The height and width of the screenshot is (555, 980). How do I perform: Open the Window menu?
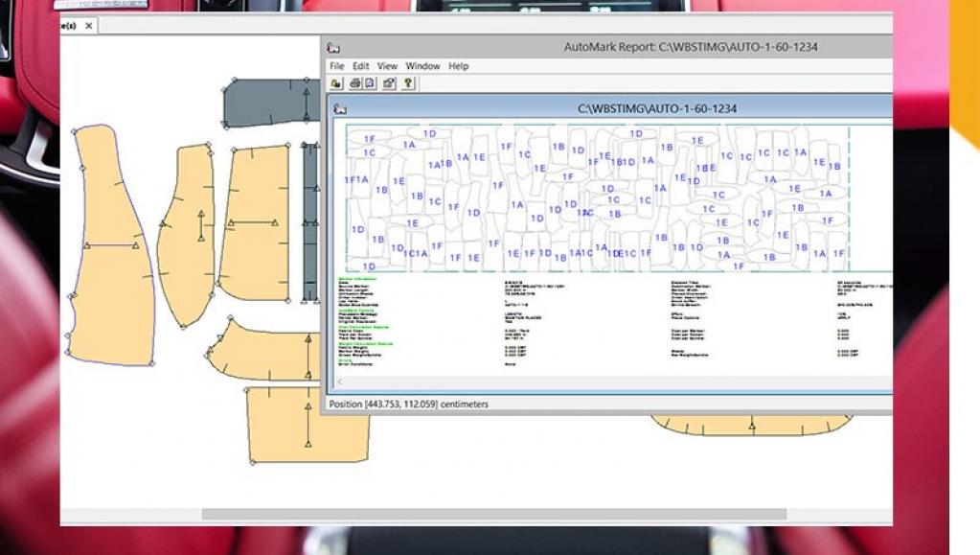(x=422, y=66)
